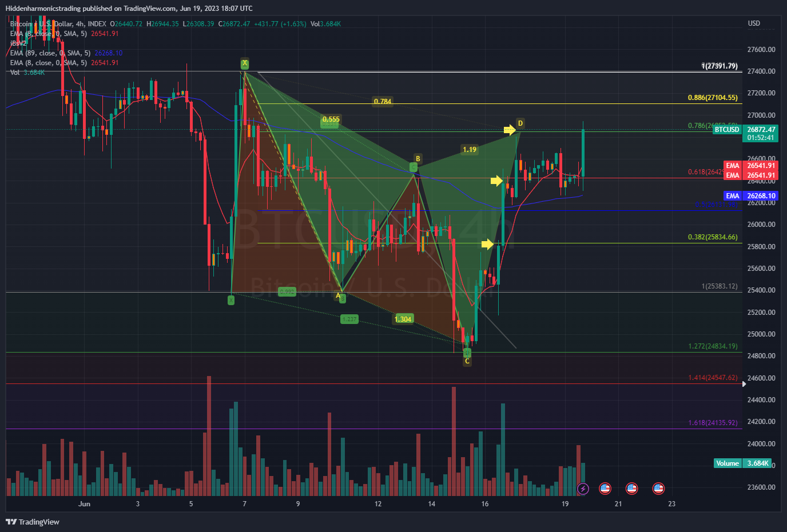The width and height of the screenshot is (787, 532).
Task: Click the 0.886(27104.55) Fibonacci level label
Action: (713, 98)
